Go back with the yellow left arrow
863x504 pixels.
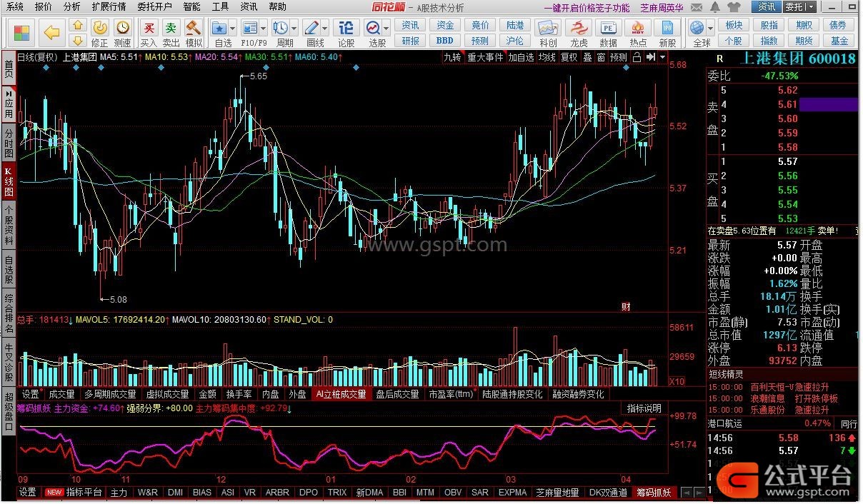pyautogui.click(x=51, y=32)
